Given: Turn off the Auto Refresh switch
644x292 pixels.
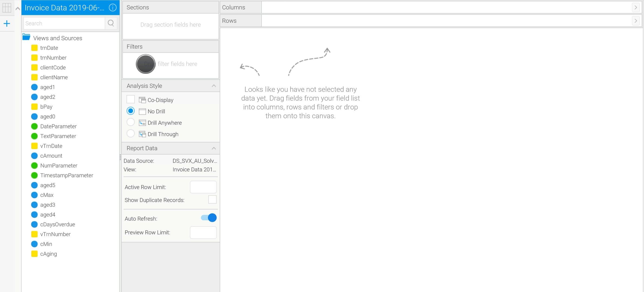Looking at the screenshot, I should pos(209,218).
